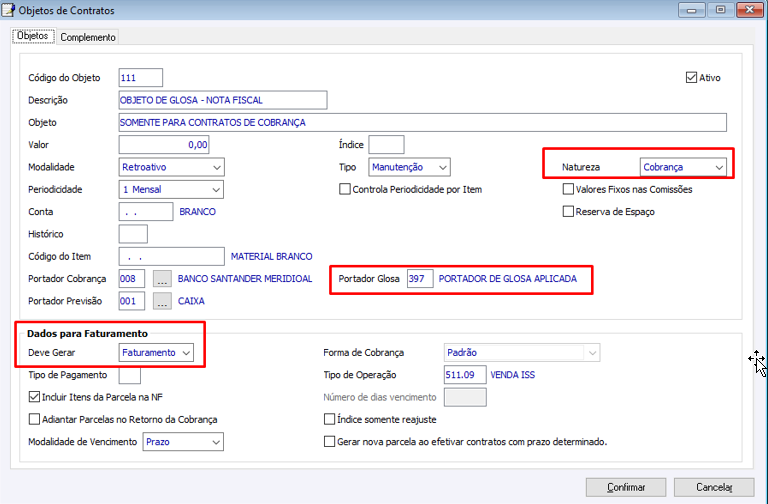Check Valores Fixos nas Comissões
768x504 pixels.
568,189
